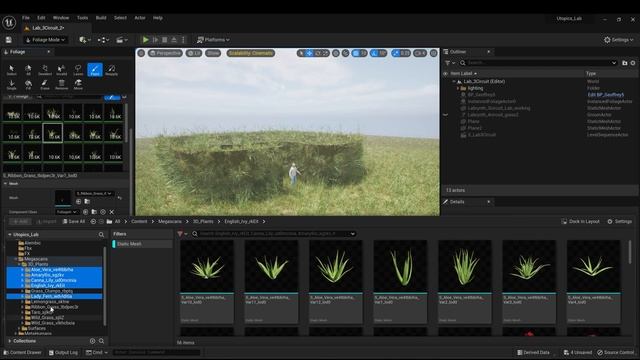Click the highlighted foliage mesh thumbnail
640x360 pixels.
pyautogui.click(x=53, y=133)
